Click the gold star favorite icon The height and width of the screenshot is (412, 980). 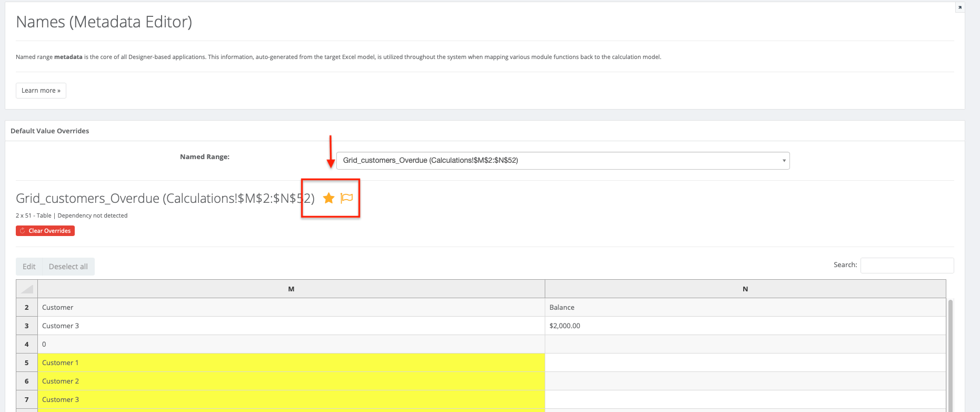click(328, 198)
